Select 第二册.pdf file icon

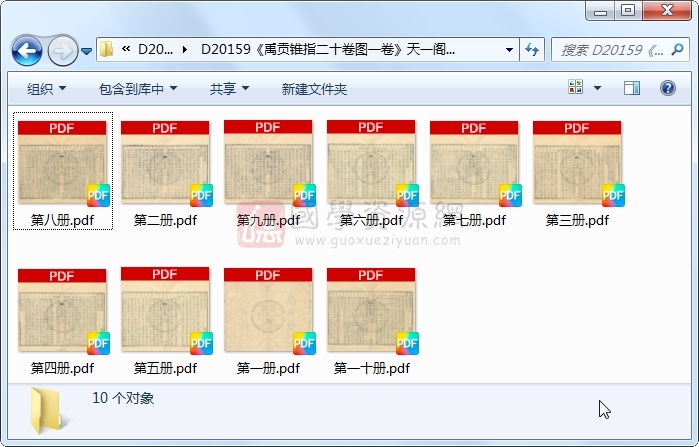166,164
